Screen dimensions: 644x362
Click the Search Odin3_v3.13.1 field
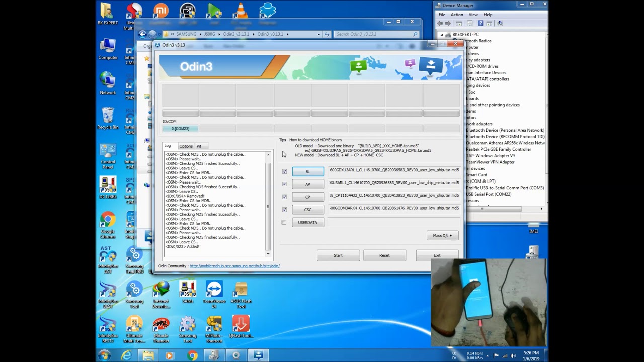[x=376, y=34]
